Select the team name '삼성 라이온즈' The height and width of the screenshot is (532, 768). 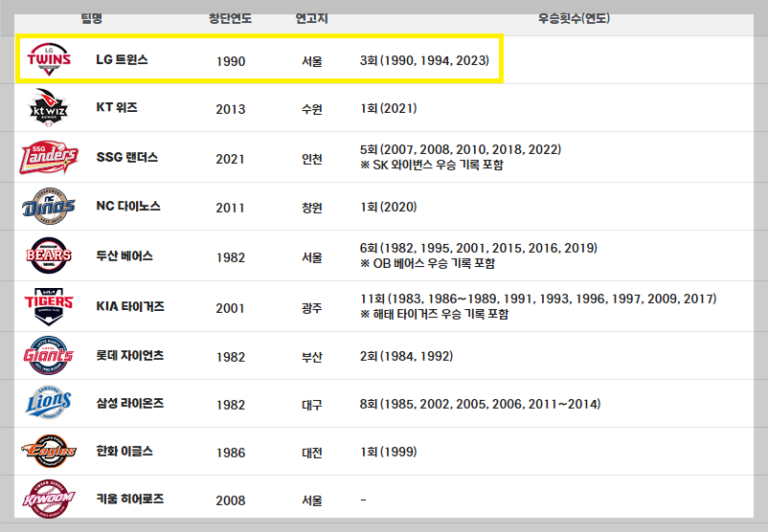click(x=130, y=403)
